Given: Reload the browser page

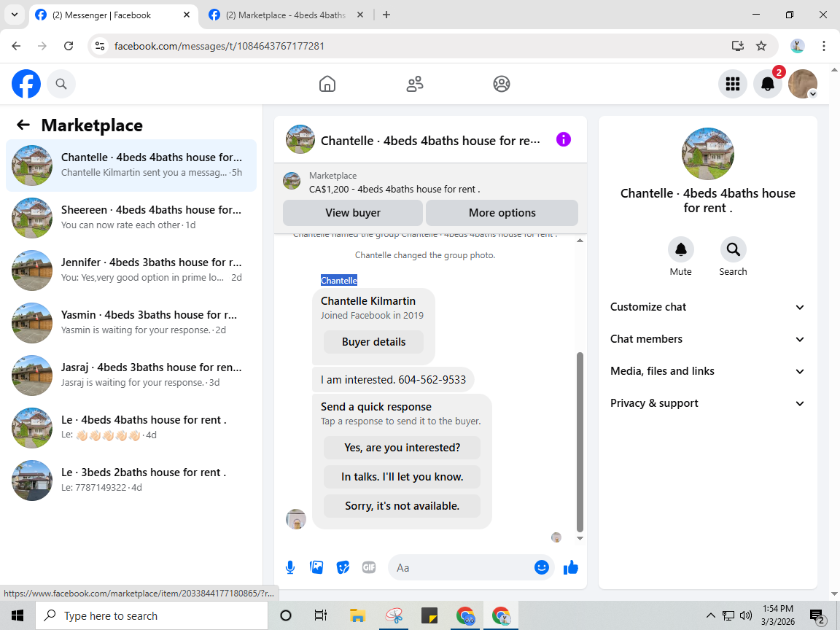Looking at the screenshot, I should click(69, 46).
